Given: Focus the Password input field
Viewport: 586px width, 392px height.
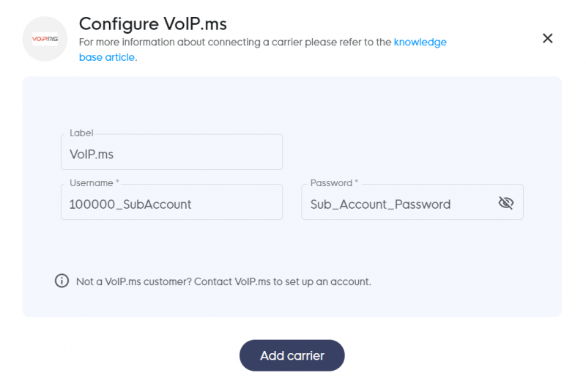Looking at the screenshot, I should coord(412,201).
